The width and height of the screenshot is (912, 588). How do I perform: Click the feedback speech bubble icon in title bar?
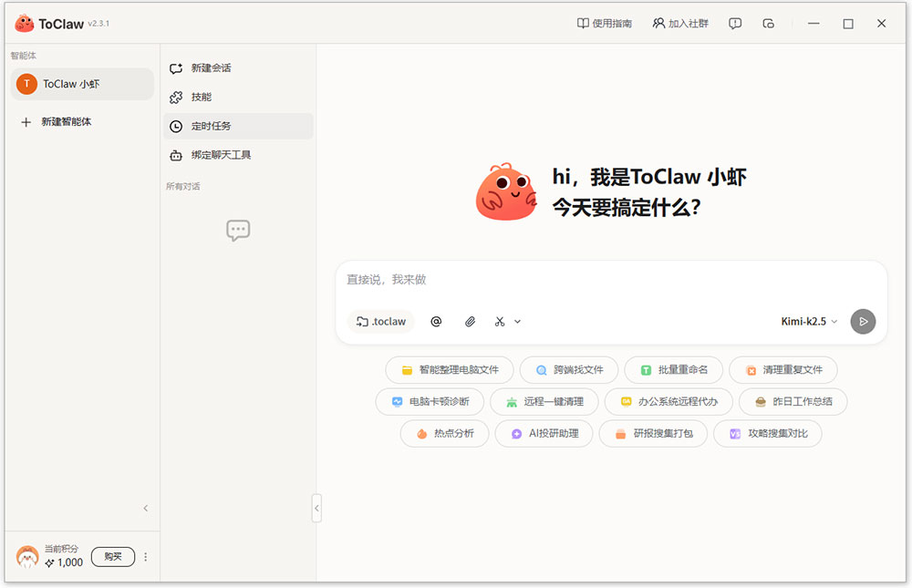[735, 24]
